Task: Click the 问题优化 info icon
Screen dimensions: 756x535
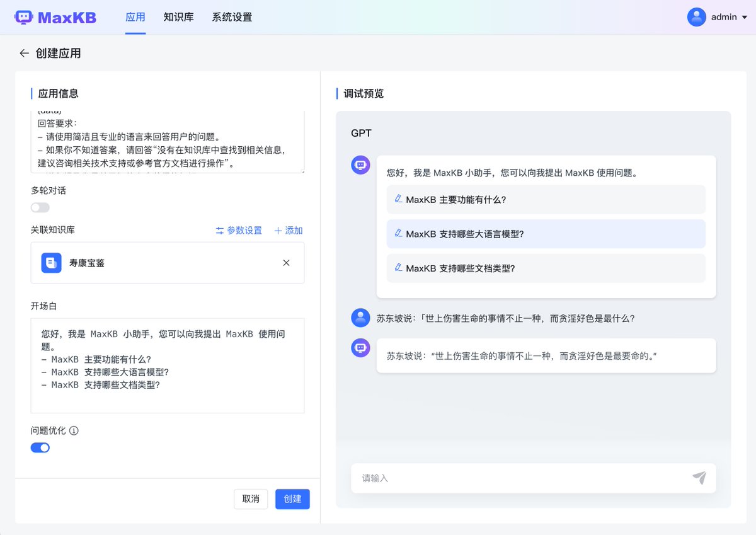Action: point(74,431)
